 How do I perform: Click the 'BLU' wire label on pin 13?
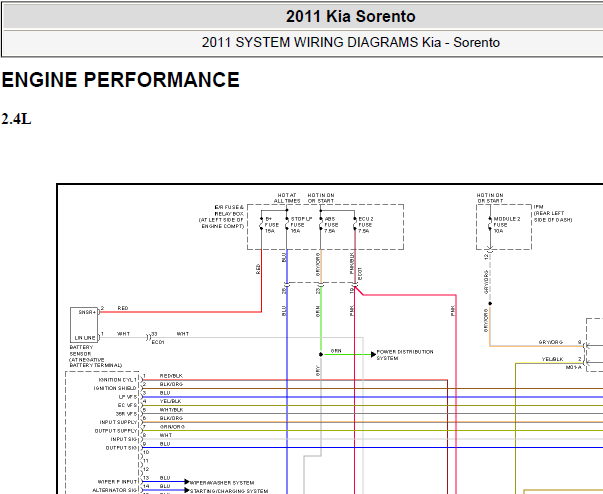pyautogui.click(x=165, y=478)
